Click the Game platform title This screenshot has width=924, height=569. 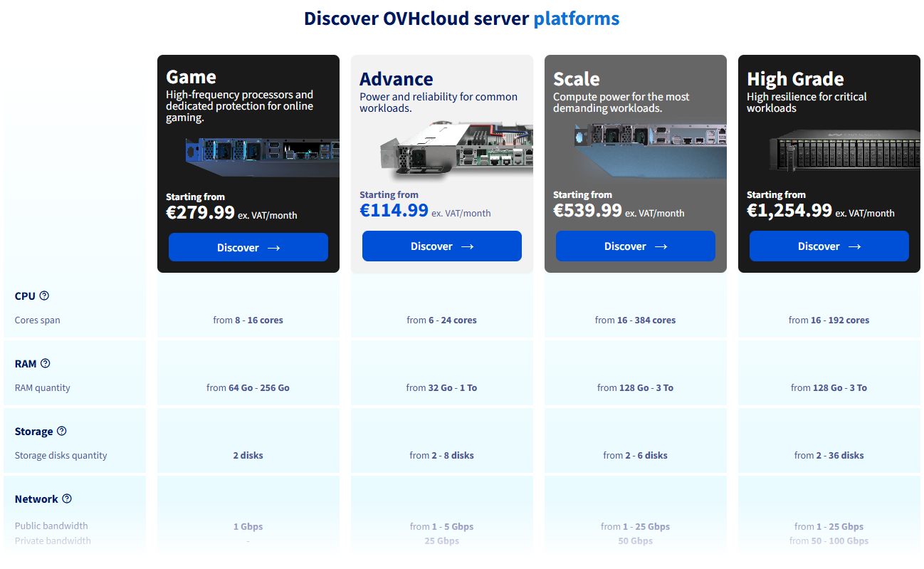click(x=191, y=77)
